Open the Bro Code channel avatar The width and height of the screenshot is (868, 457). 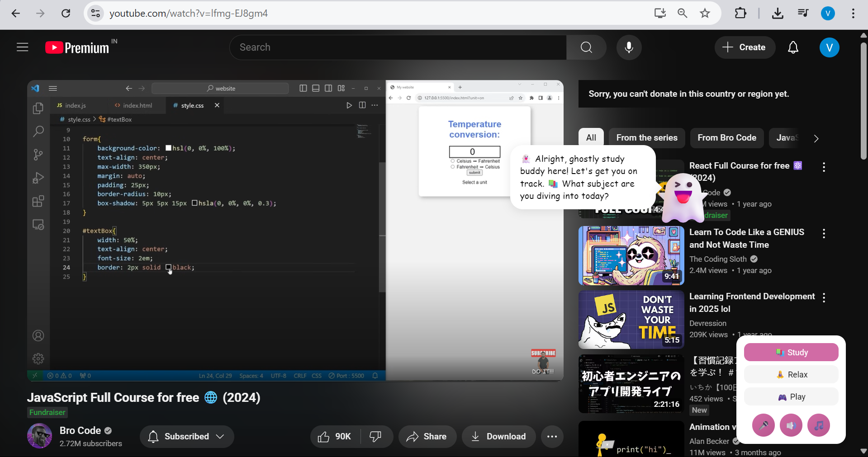pyautogui.click(x=40, y=436)
